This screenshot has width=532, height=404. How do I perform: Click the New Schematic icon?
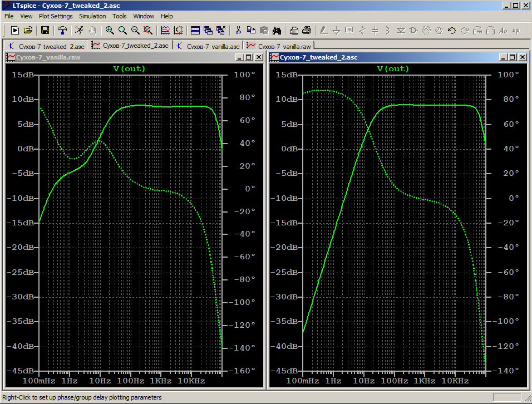pyautogui.click(x=15, y=31)
